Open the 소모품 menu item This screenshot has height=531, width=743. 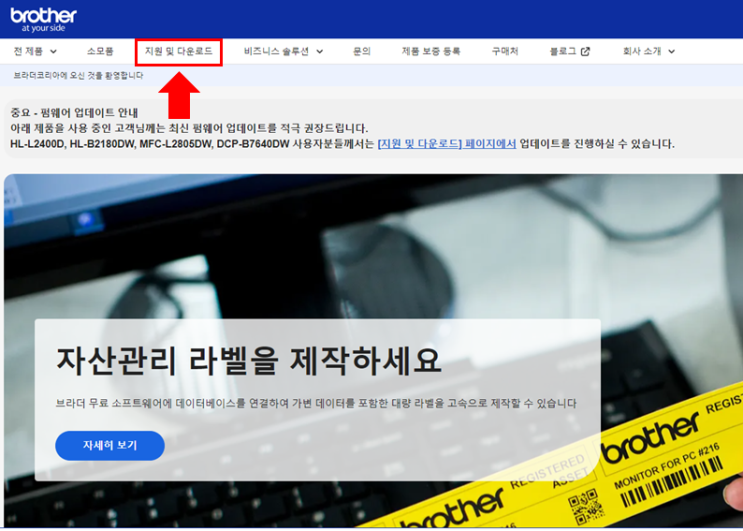coord(100,51)
